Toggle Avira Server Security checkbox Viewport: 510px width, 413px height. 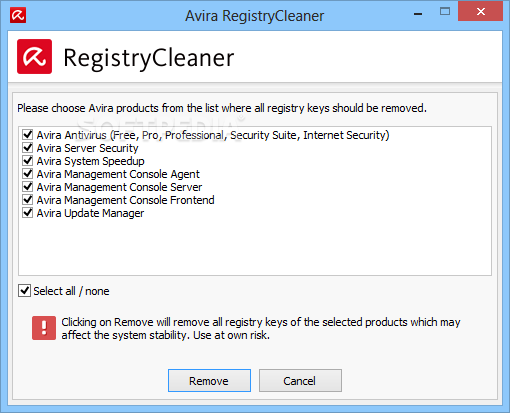pyautogui.click(x=28, y=148)
